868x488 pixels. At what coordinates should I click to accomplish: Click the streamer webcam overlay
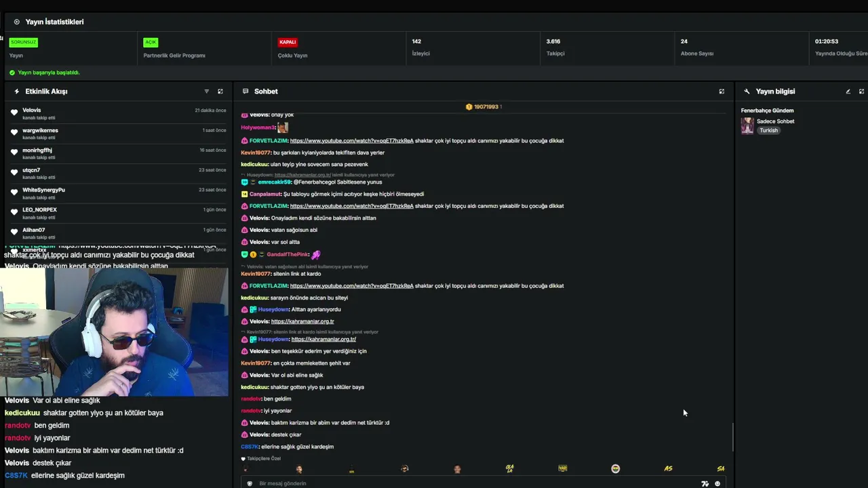point(114,332)
